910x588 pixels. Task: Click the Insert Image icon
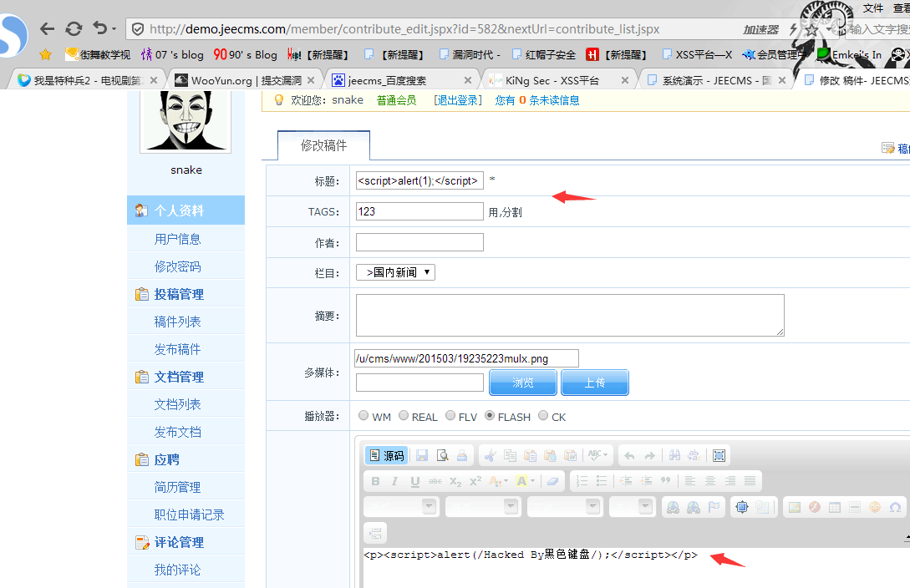pos(795,507)
